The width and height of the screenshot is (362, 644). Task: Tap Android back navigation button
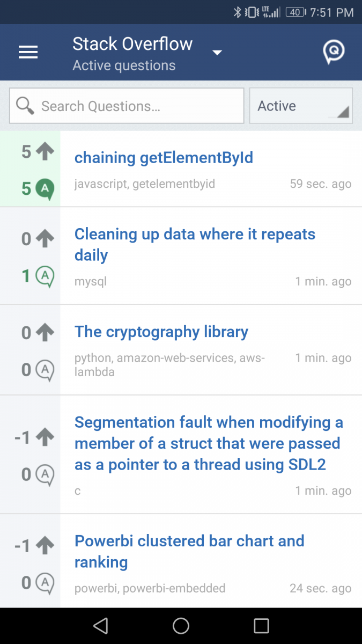(100, 626)
